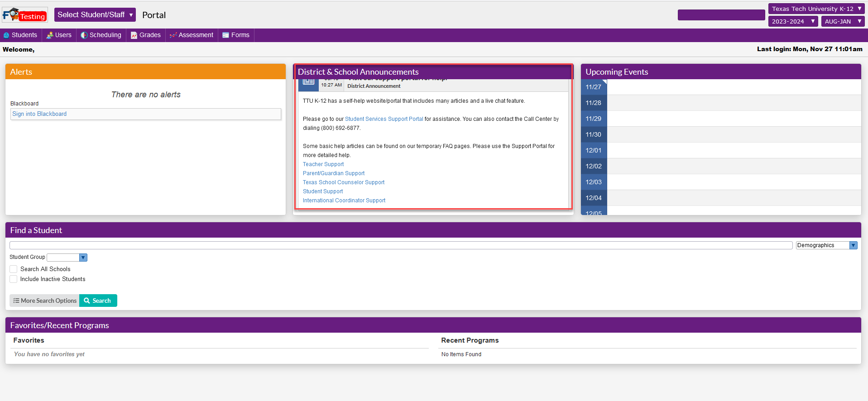The height and width of the screenshot is (401, 868).
Task: Select the 12/03 upcoming events date
Action: pyautogui.click(x=594, y=182)
